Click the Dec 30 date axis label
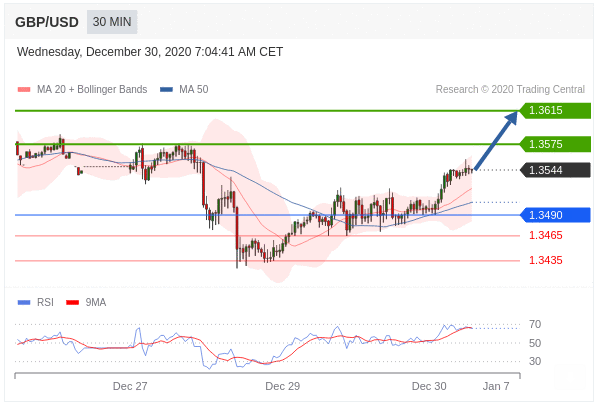Viewport: 597px width, 404px height. 429,386
